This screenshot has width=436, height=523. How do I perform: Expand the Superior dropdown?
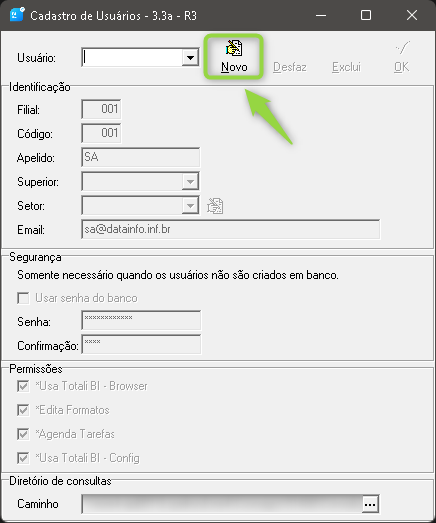click(x=190, y=182)
